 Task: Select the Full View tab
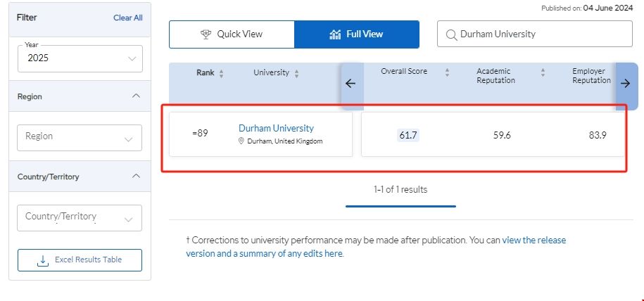pyautogui.click(x=356, y=34)
